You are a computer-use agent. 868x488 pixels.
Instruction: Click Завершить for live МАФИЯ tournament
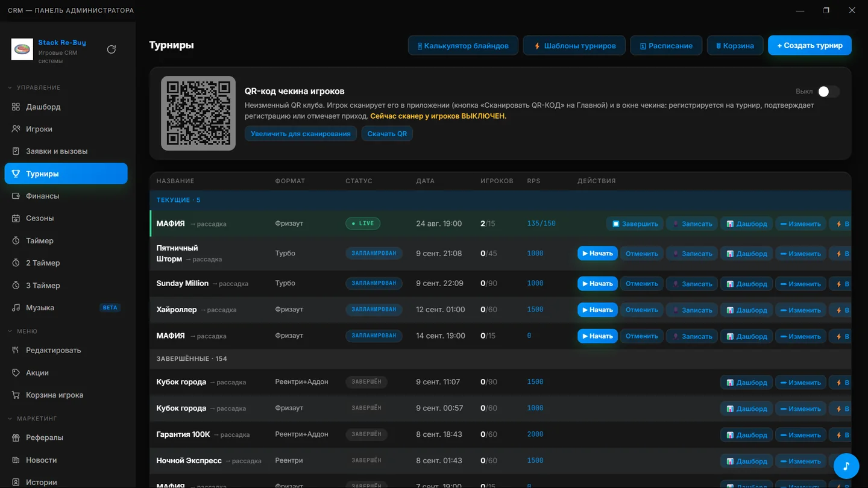click(635, 224)
